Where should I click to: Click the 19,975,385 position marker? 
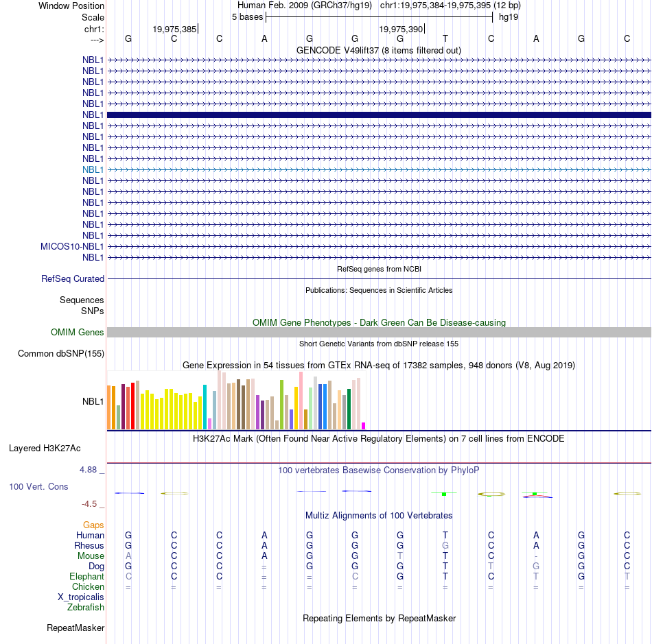[174, 29]
